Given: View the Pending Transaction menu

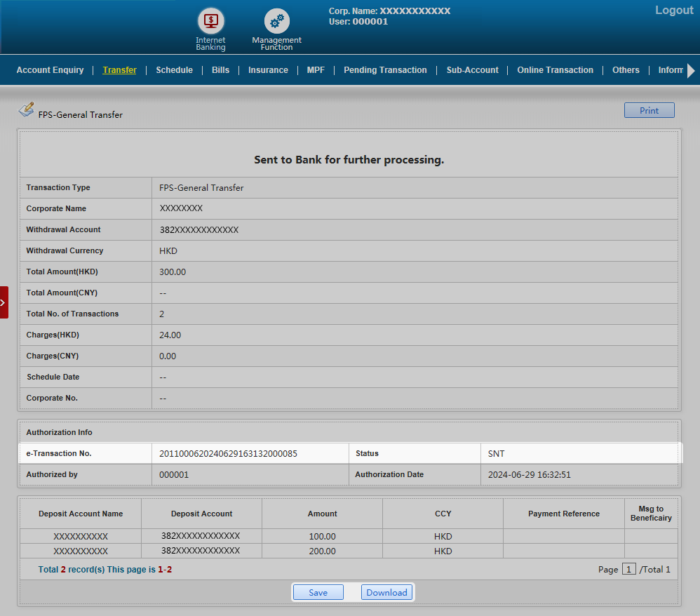Looking at the screenshot, I should click(385, 70).
